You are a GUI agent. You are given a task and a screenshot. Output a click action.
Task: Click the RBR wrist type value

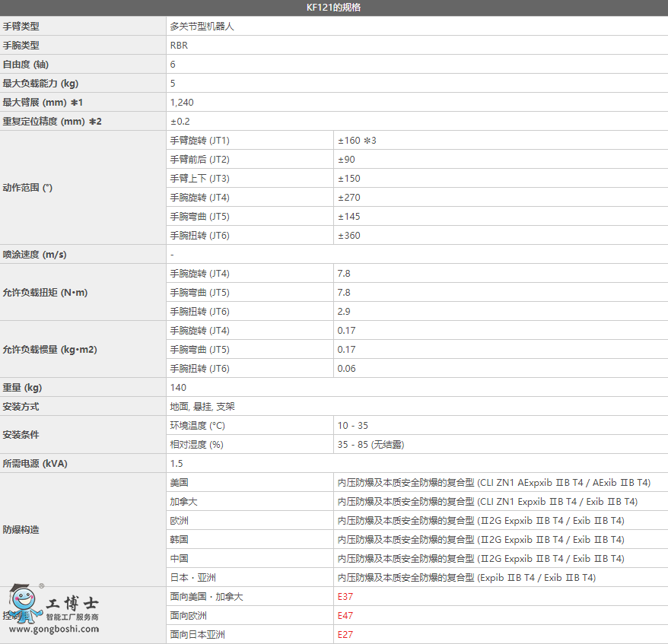click(180, 46)
